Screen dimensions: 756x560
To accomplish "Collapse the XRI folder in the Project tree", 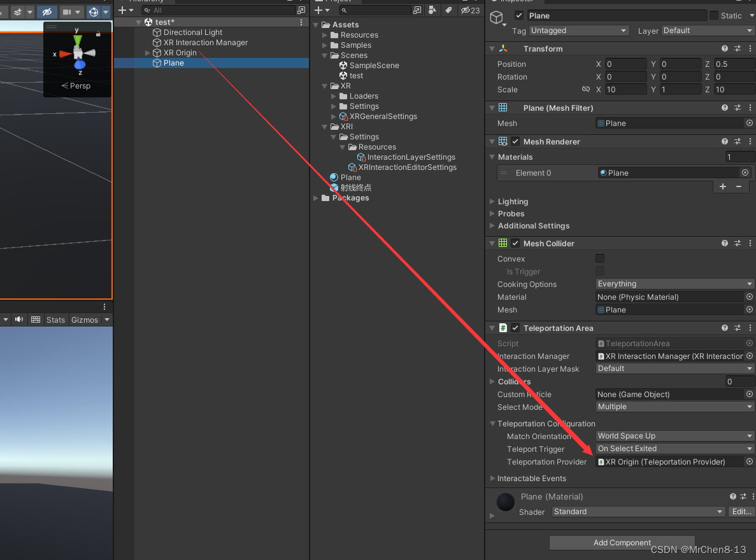I will coord(325,126).
